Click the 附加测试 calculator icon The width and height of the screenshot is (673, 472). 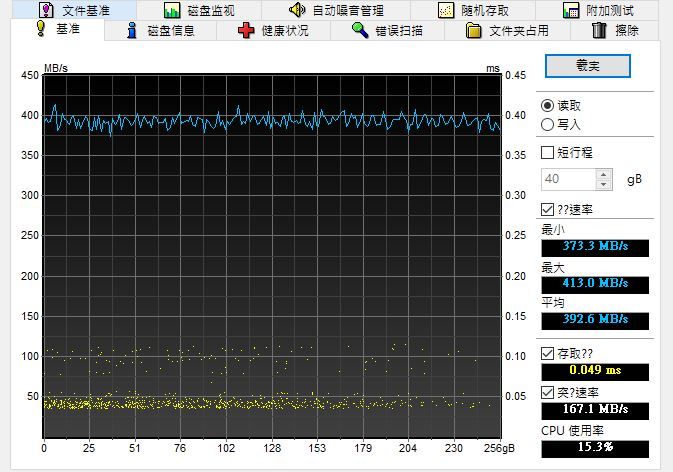tap(571, 10)
